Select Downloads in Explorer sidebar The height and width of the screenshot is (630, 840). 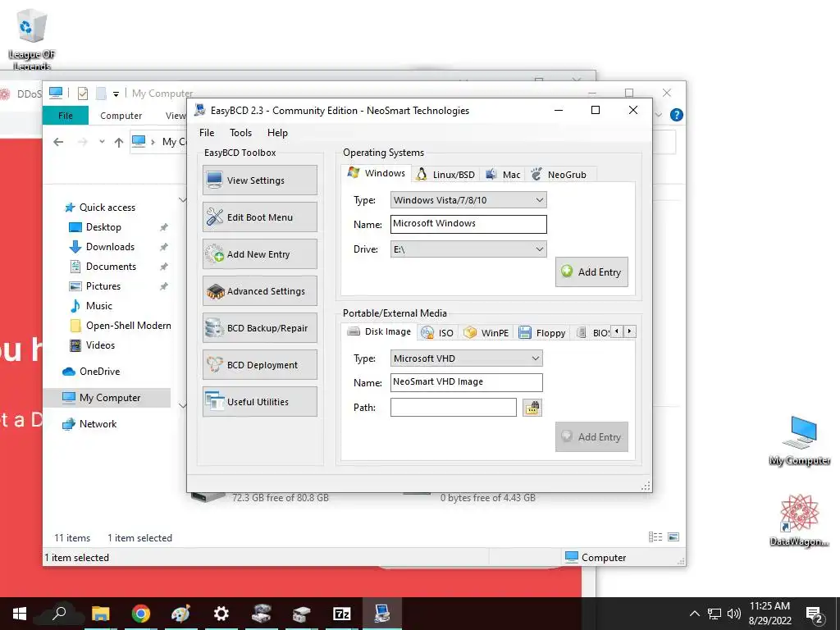(110, 247)
